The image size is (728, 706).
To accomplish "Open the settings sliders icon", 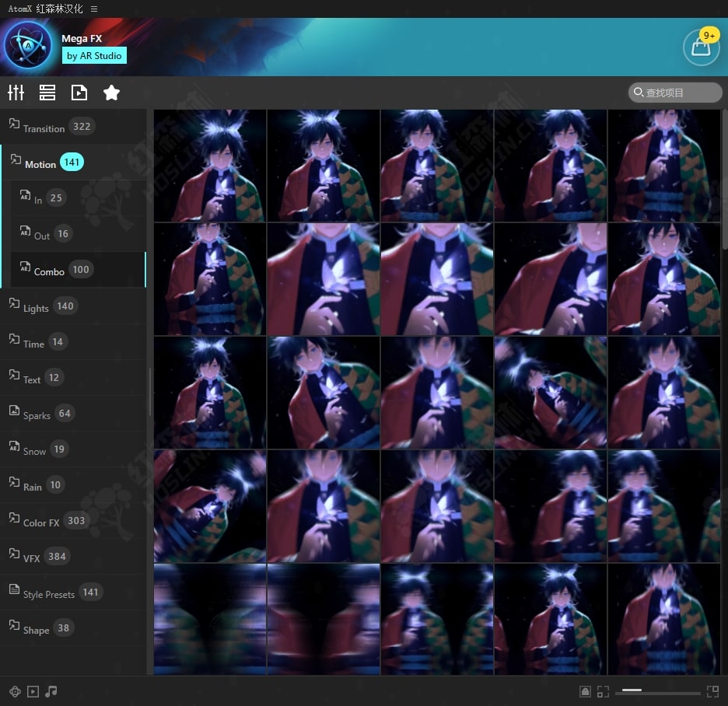I will pos(16,93).
